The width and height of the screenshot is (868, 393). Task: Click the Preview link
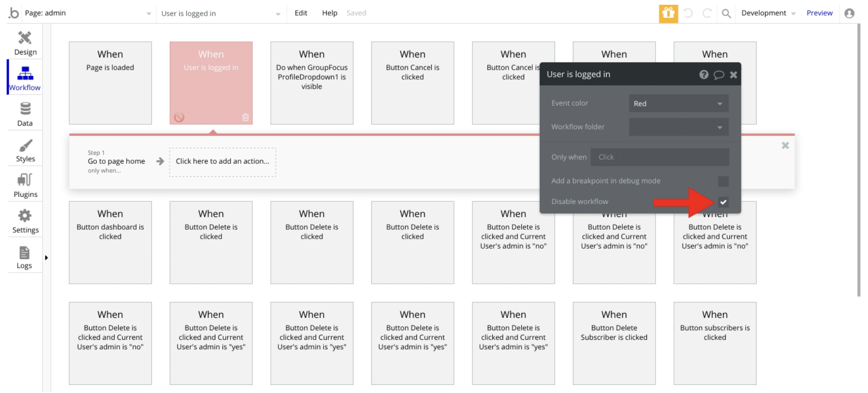(x=819, y=13)
